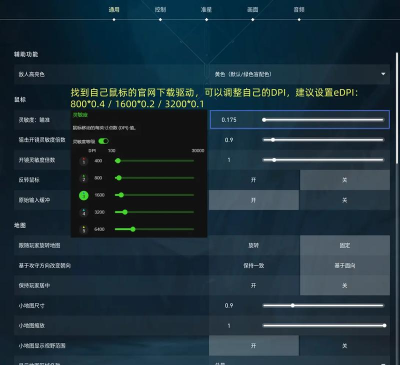Adjust the 小地图缩放 minimap zoom slider
The image size is (400, 365).
pyautogui.click(x=323, y=326)
